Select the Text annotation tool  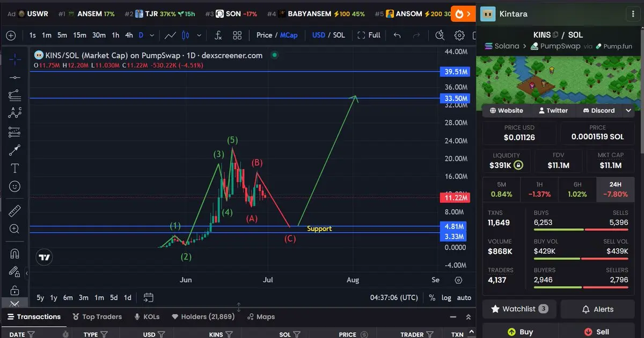pyautogui.click(x=14, y=168)
